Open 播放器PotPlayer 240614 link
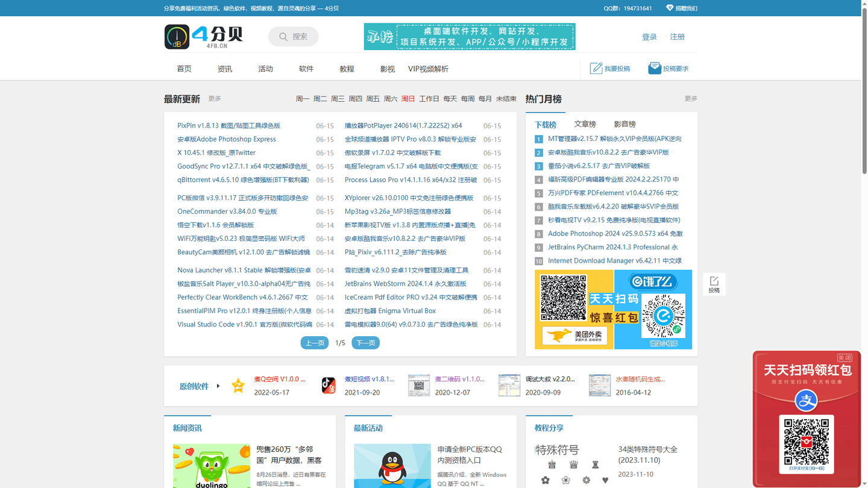 point(403,126)
